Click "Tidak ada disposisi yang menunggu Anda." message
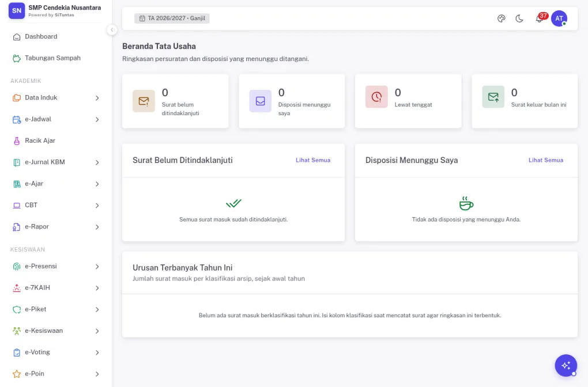This screenshot has width=588, height=387. point(466,219)
